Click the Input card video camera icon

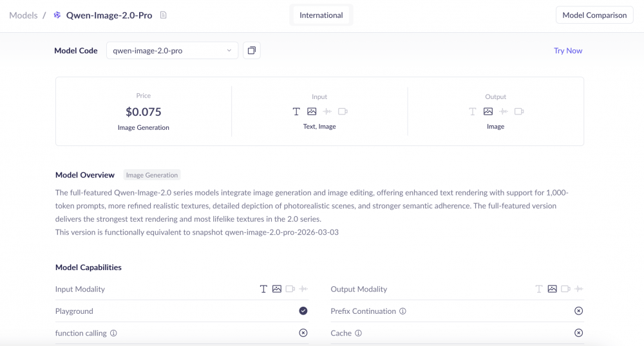(343, 111)
